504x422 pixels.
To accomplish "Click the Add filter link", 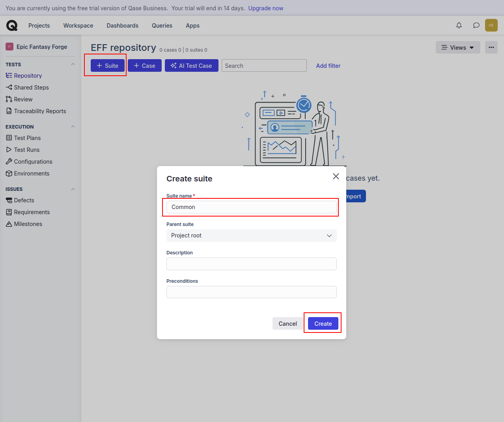I will click(x=328, y=66).
